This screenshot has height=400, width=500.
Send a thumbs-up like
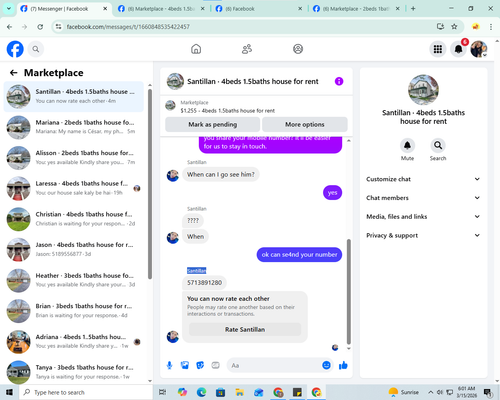tap(343, 365)
